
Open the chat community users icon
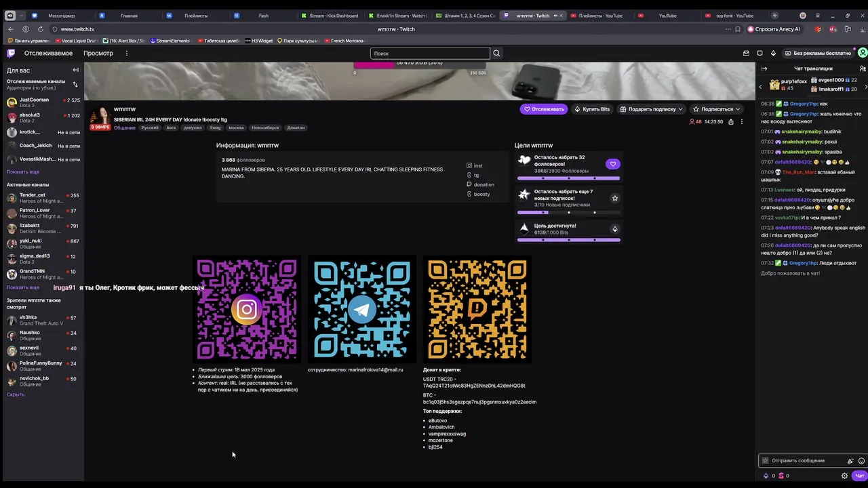pyautogui.click(x=862, y=68)
